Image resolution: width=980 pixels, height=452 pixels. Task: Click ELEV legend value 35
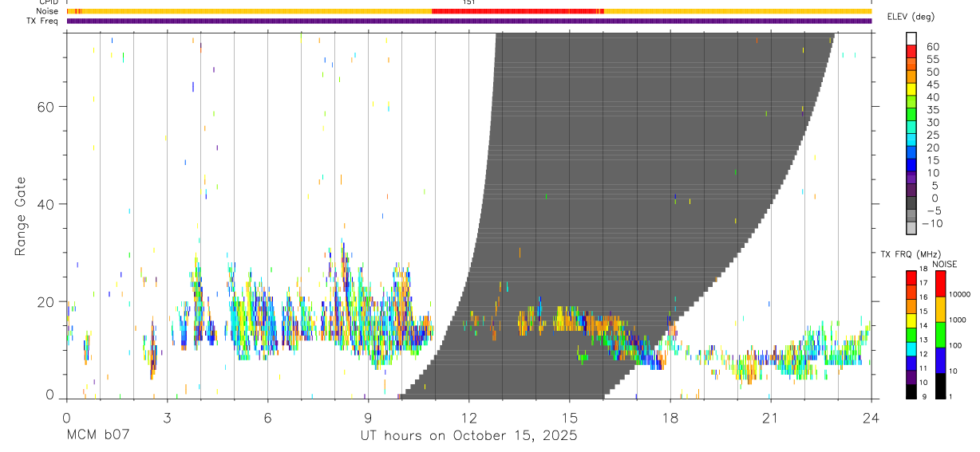933,110
